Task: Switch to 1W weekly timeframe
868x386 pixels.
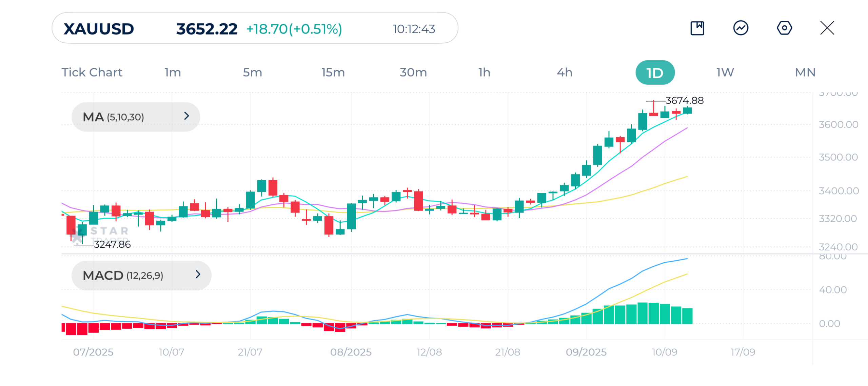Action: point(725,73)
